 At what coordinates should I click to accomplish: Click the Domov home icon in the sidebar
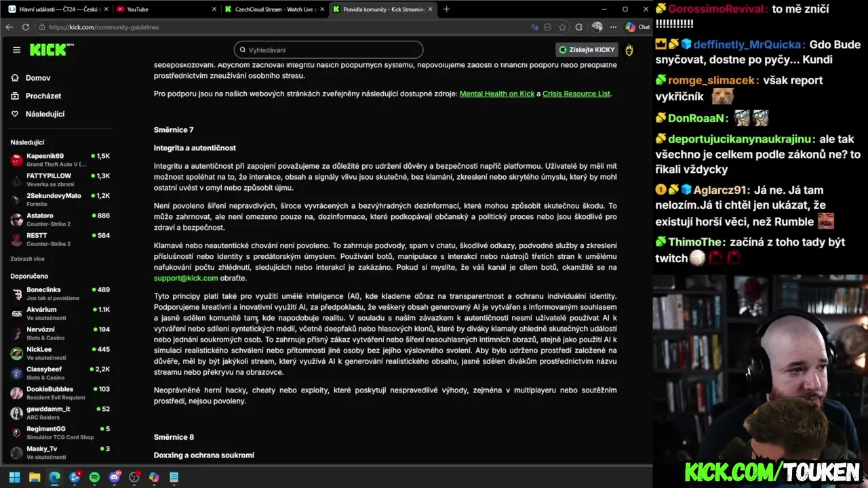tap(15, 78)
